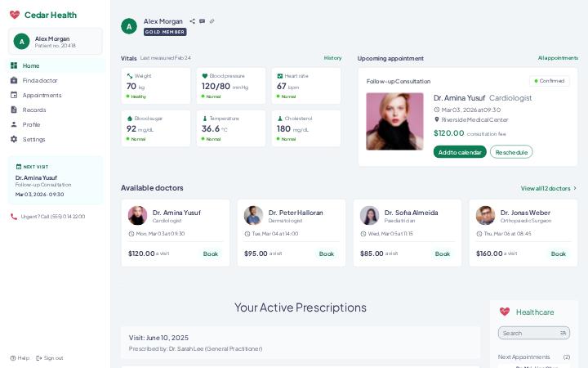The width and height of the screenshot is (588, 368).
Task: Open Dr. Amina Yusuf's large appointment photo
Action: [x=394, y=121]
